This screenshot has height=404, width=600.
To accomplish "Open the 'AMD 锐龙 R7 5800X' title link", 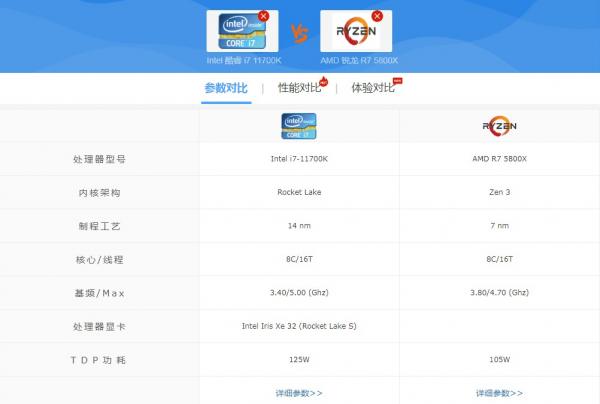I will point(359,60).
